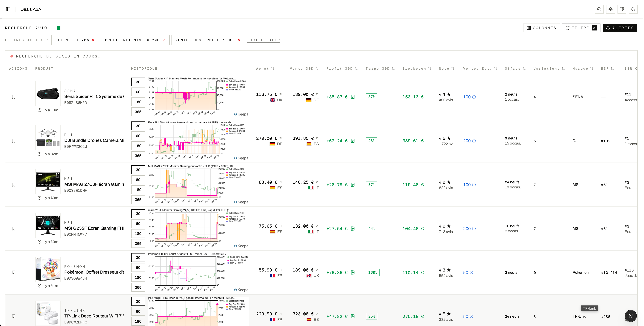
Task: Sort by Breakeven column
Action: click(417, 69)
